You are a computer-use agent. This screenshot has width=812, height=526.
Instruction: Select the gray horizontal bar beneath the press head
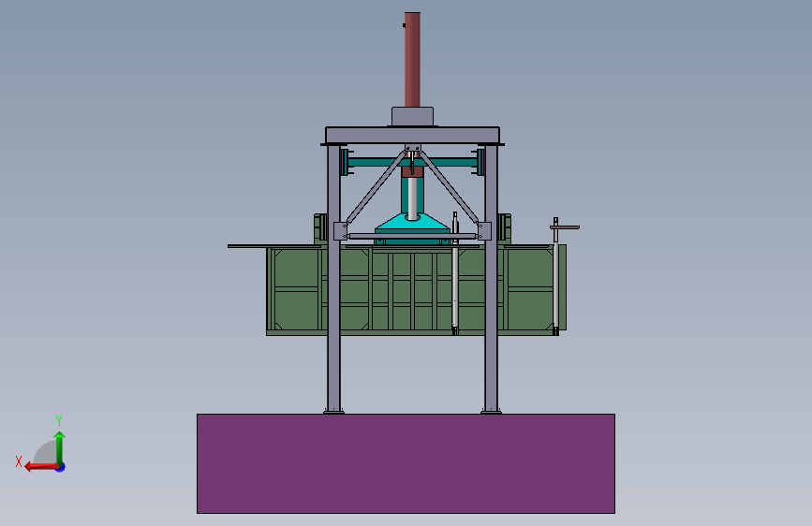point(412,236)
